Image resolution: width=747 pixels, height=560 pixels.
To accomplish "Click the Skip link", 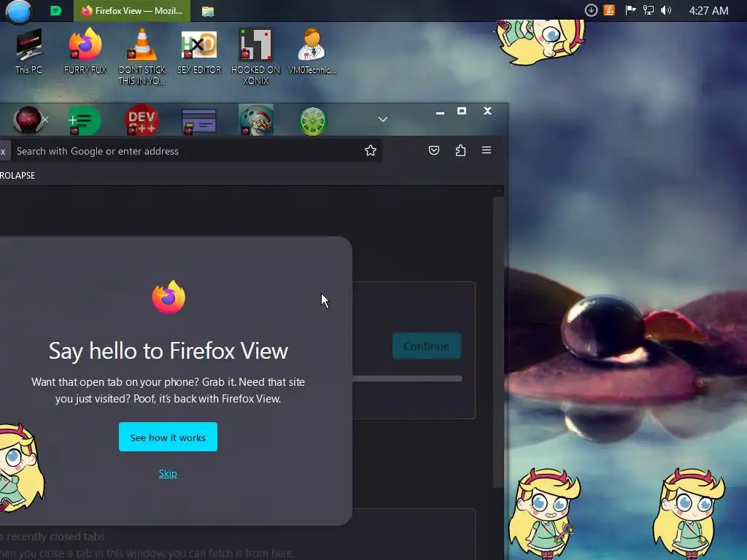I will pos(168,473).
